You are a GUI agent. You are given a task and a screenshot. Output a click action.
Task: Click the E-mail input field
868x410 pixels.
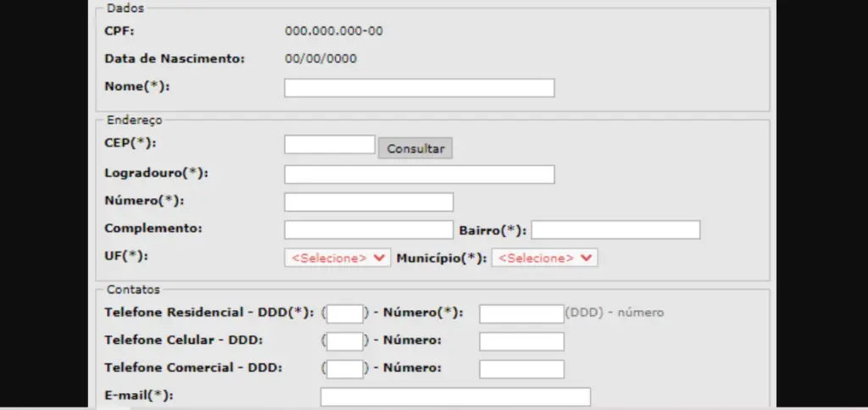455,396
